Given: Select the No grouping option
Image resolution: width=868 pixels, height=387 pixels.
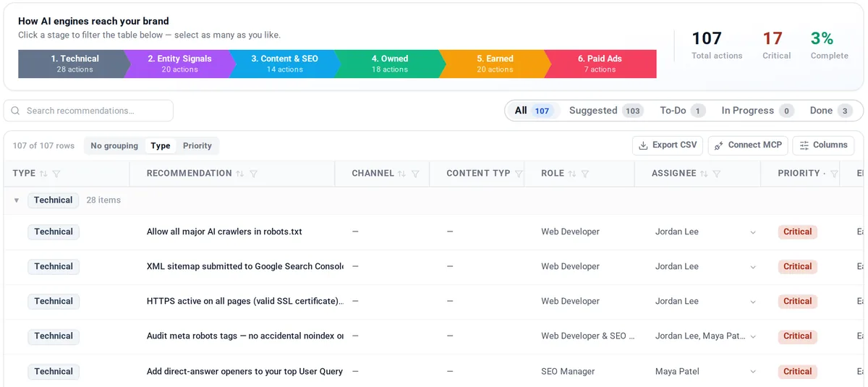Looking at the screenshot, I should point(114,145).
